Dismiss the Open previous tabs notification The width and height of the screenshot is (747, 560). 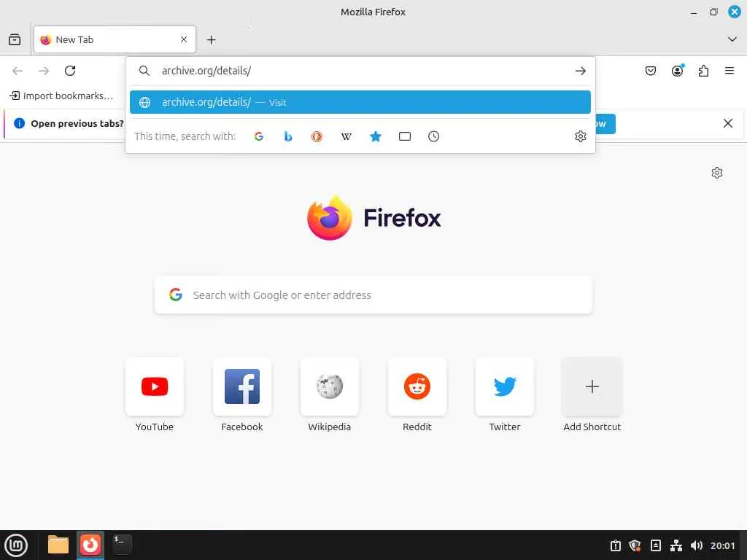(728, 123)
